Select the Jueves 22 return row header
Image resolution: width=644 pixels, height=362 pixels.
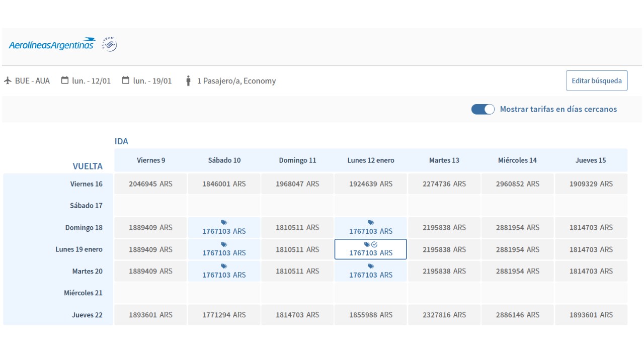pos(87,315)
